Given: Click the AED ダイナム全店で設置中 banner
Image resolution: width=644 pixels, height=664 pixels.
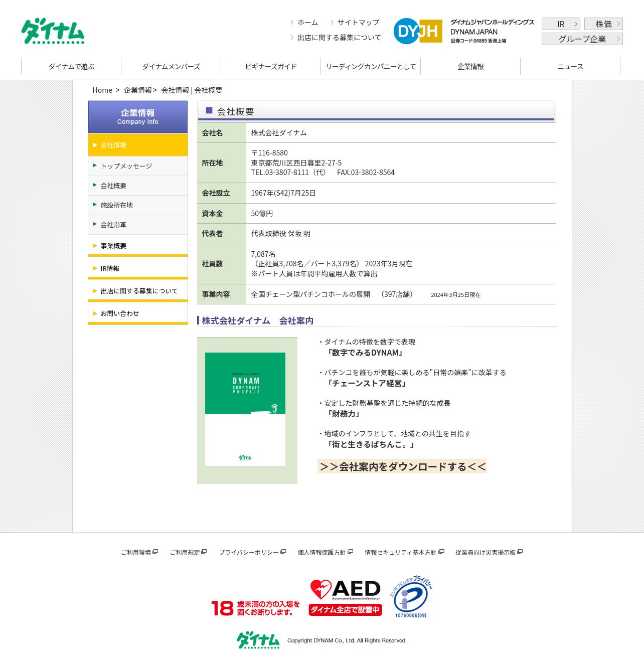Looking at the screenshot, I should pos(346,597).
